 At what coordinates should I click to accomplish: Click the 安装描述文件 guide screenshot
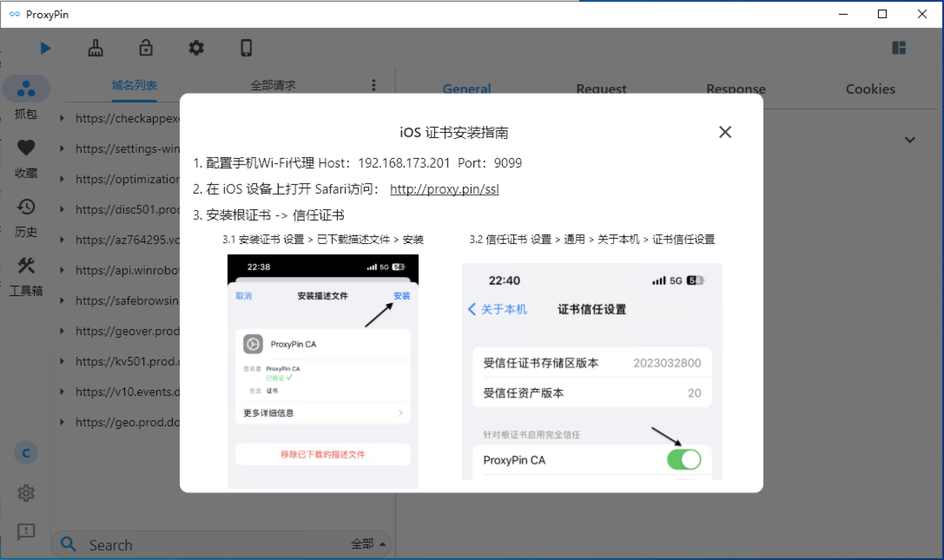point(323,372)
